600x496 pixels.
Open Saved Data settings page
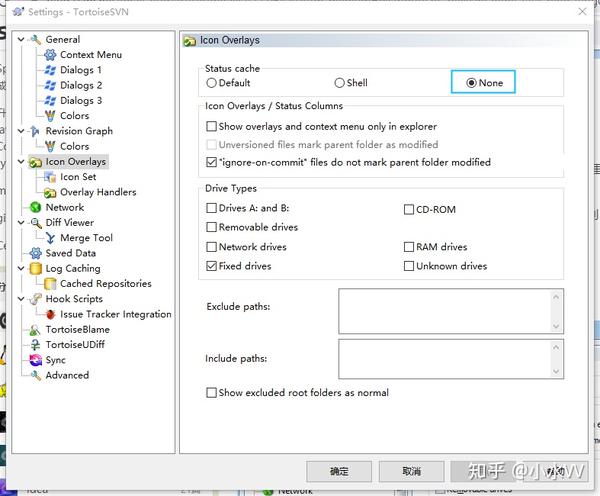pyautogui.click(x=71, y=253)
